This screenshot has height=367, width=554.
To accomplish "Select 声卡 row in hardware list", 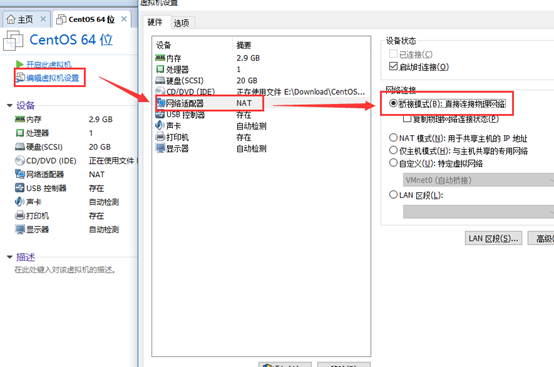I will pos(261,126).
